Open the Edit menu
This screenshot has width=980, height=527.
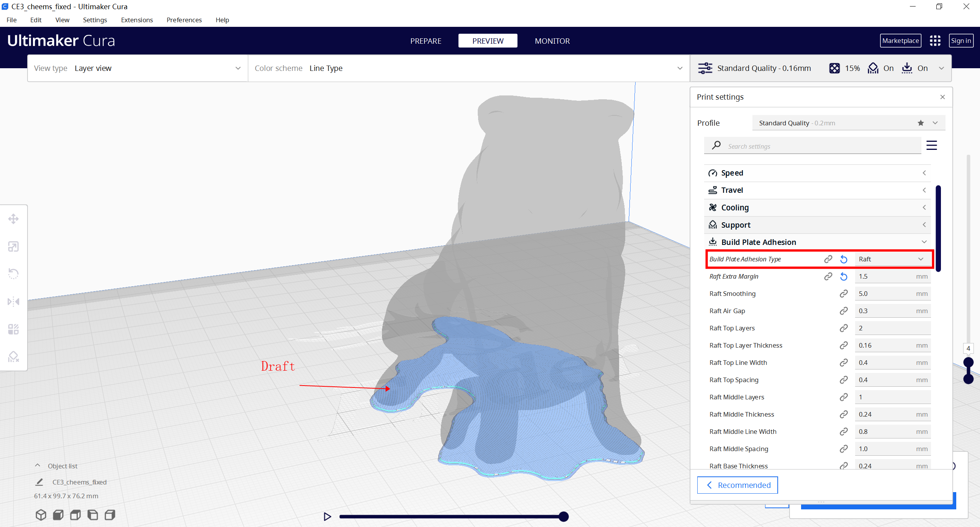tap(36, 20)
